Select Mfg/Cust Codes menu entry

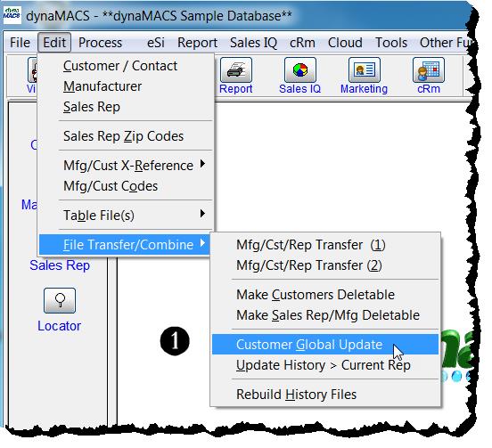[126, 186]
